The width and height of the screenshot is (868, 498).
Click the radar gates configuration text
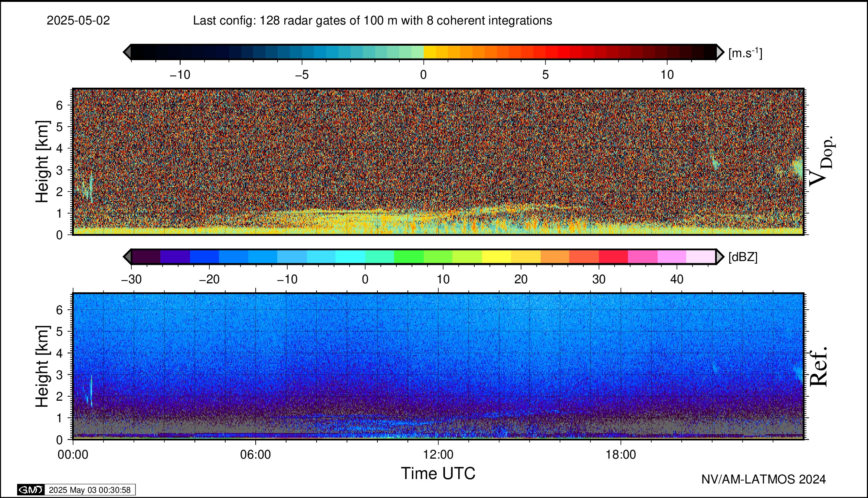pos(372,20)
